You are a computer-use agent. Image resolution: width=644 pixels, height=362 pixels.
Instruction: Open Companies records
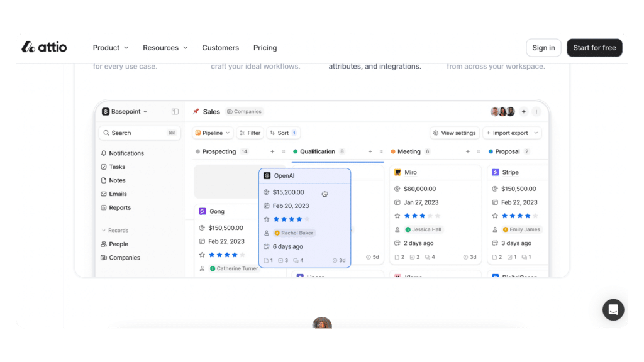coord(120,257)
